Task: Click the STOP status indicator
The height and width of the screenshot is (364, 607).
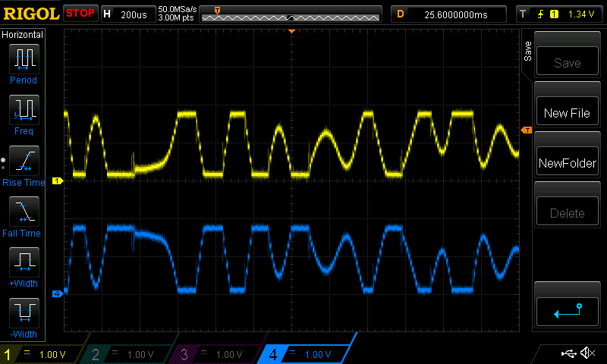Action: pos(80,13)
